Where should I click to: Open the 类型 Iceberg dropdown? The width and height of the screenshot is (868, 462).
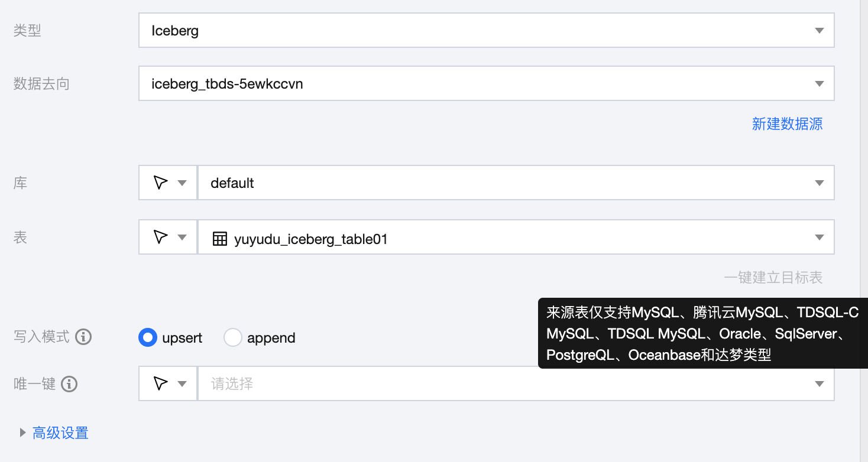click(x=486, y=30)
